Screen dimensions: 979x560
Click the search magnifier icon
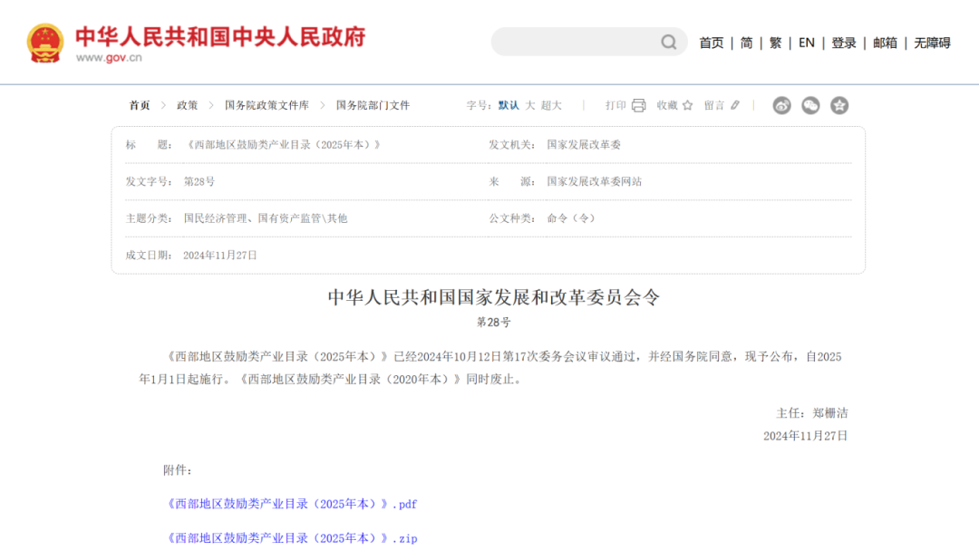(668, 42)
